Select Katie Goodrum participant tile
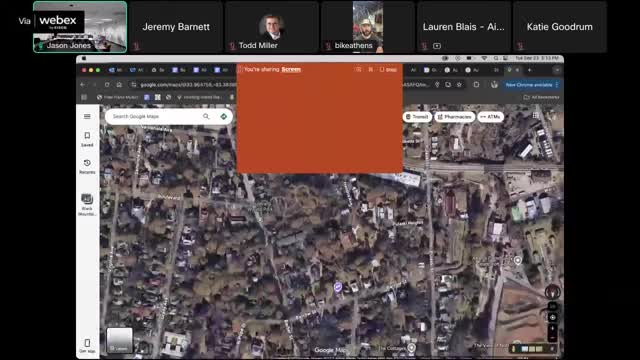 click(x=560, y=27)
